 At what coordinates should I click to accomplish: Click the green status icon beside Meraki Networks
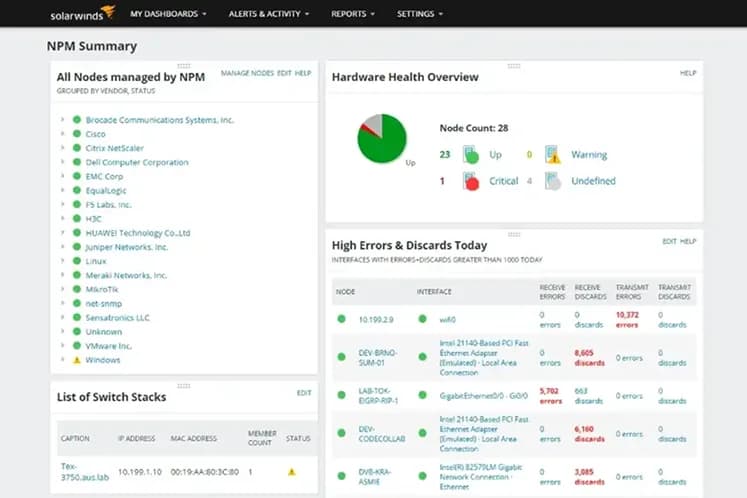click(77, 275)
